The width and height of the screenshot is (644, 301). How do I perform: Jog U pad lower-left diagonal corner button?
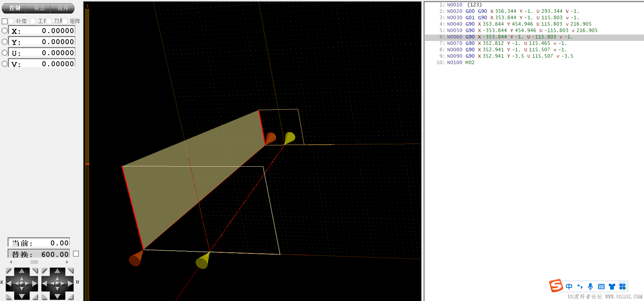click(x=44, y=297)
